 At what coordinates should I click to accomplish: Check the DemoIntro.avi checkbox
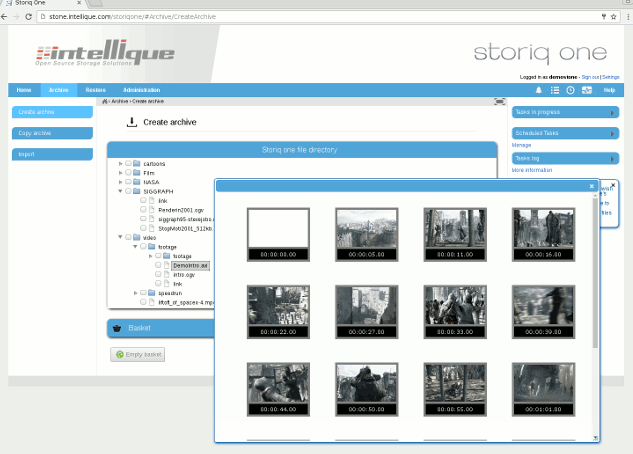pyautogui.click(x=158, y=265)
